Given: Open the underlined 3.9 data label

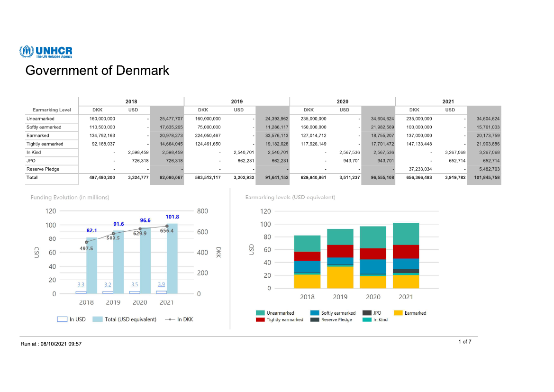Looking at the screenshot, I should tap(162, 284).
